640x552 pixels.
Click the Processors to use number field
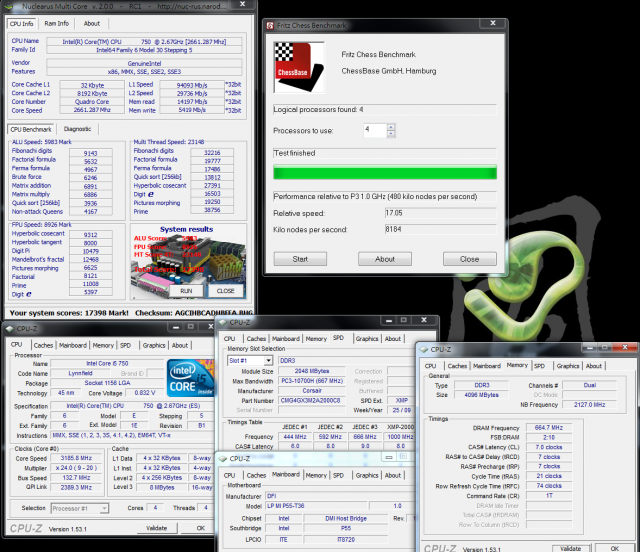(x=375, y=130)
